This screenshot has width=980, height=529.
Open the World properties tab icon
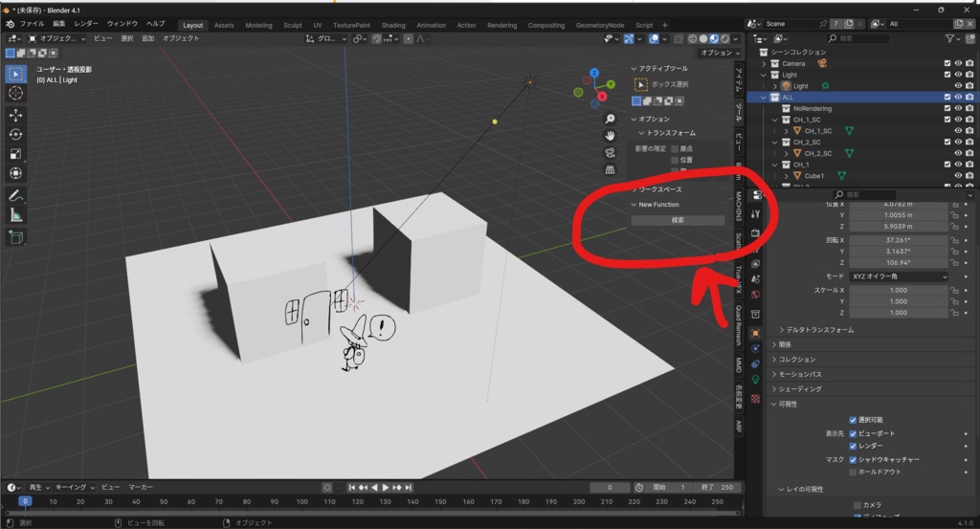point(756,295)
